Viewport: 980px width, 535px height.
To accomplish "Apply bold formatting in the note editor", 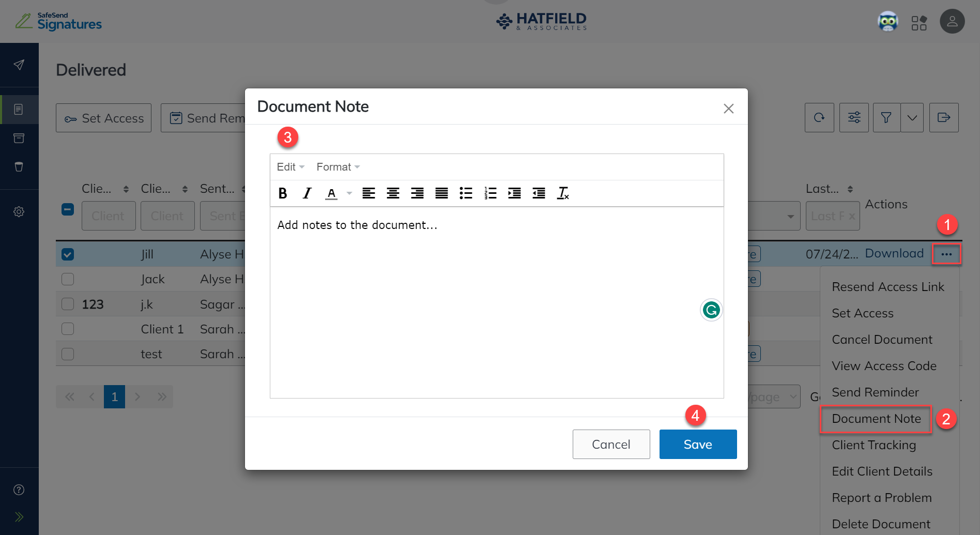I will point(282,193).
